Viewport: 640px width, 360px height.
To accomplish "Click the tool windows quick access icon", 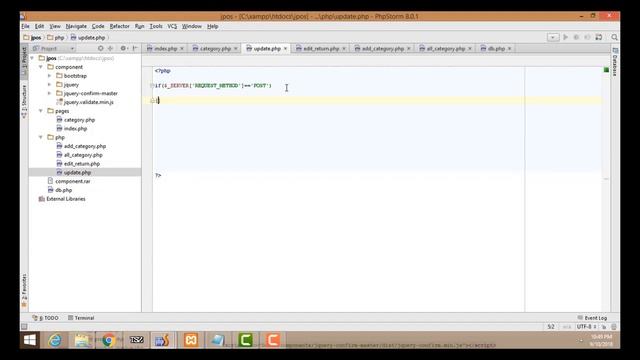I will point(24,327).
